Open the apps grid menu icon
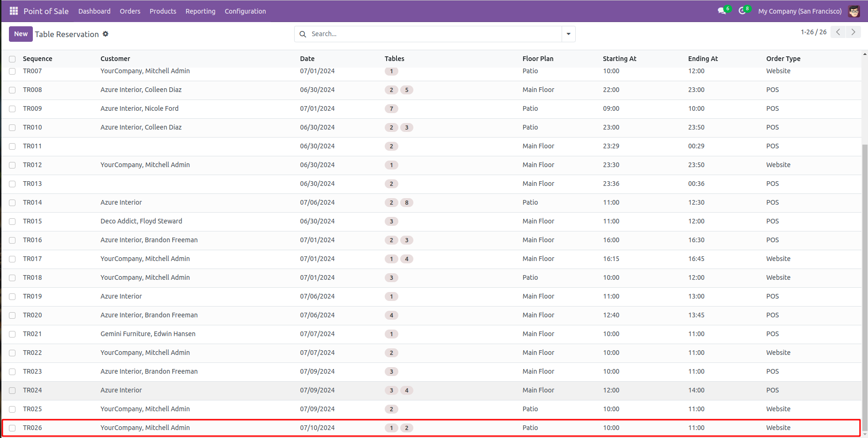This screenshot has width=868, height=438. (14, 11)
